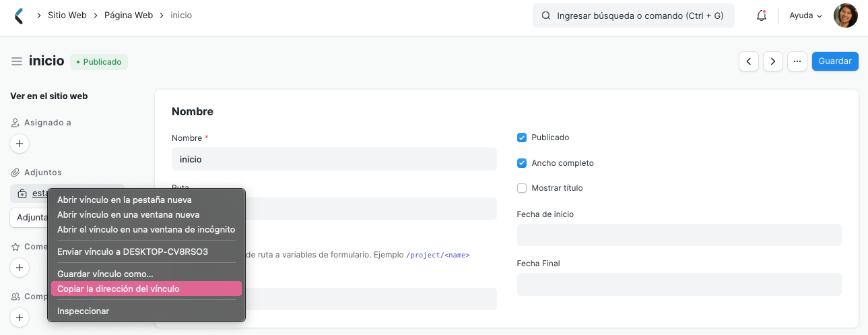
Task: Select Abrir vínculo en la pestaña nueva
Action: (146, 200)
